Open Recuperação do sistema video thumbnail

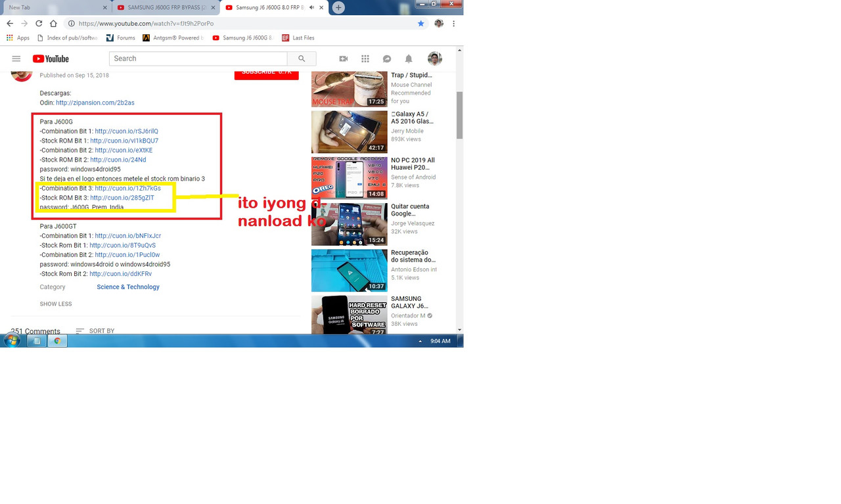(350, 270)
